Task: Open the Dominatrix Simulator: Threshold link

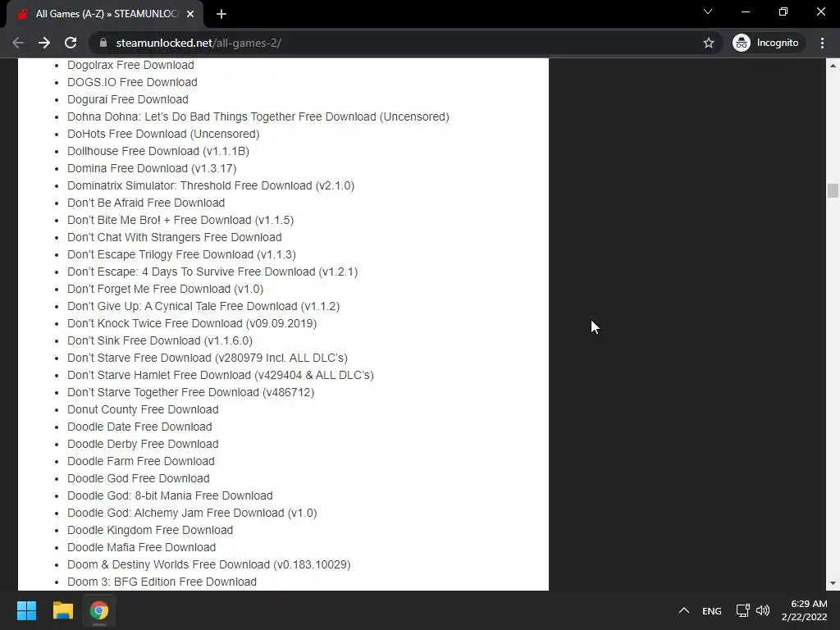Action: click(x=211, y=185)
